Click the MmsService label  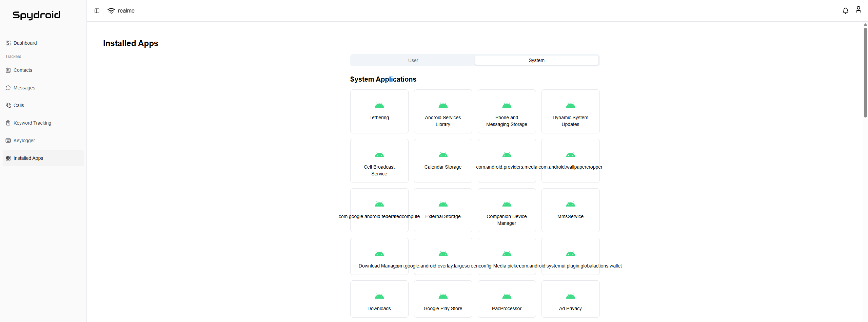pyautogui.click(x=570, y=216)
